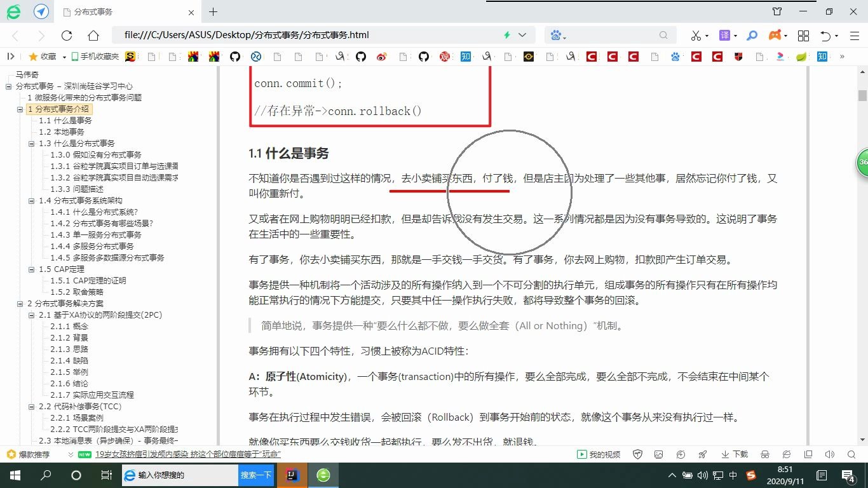This screenshot has width=868, height=488.
Task: Click the Weibo bookmark icon
Action: [x=381, y=57]
